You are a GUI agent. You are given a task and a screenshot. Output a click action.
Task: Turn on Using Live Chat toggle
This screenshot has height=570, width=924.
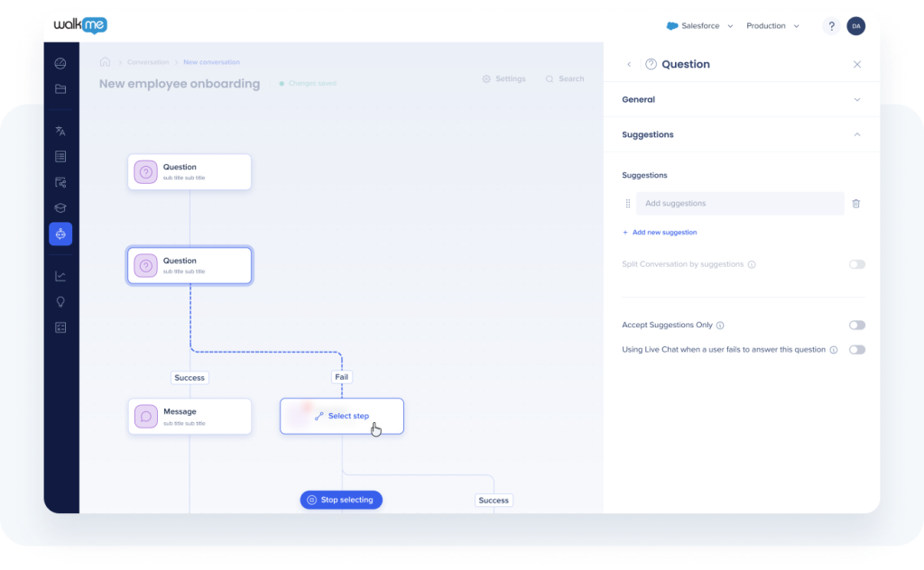coord(856,350)
